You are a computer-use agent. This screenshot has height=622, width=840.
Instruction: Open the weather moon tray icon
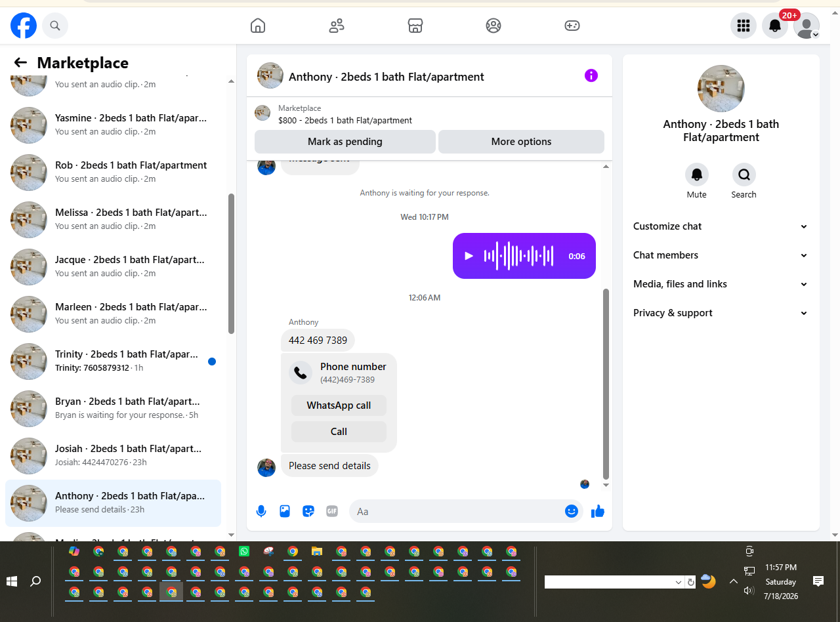pyautogui.click(x=709, y=581)
